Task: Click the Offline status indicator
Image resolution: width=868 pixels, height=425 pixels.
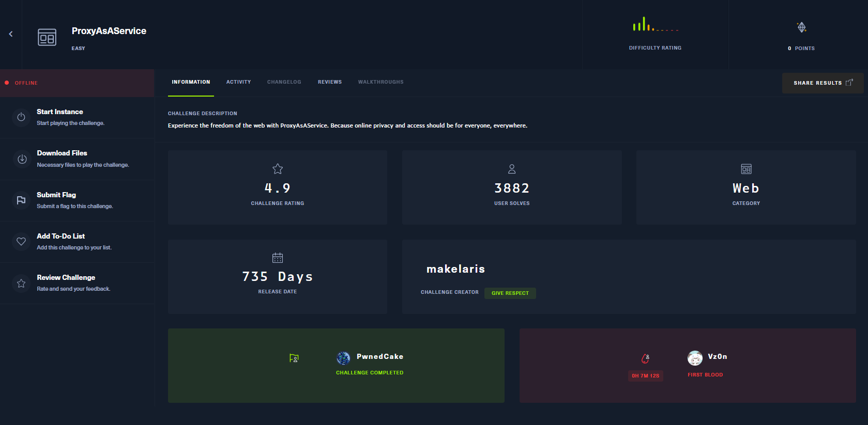Action: pyautogui.click(x=77, y=83)
